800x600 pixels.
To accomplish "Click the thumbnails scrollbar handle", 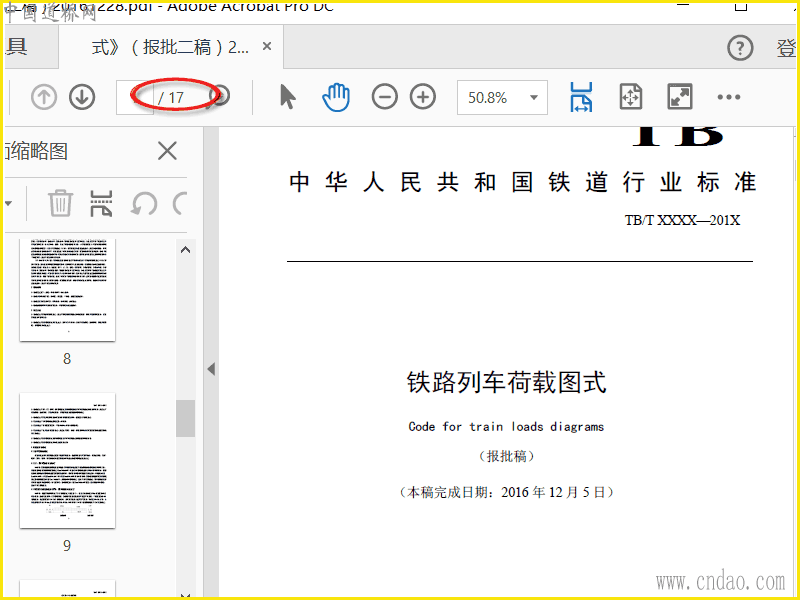I will point(186,418).
